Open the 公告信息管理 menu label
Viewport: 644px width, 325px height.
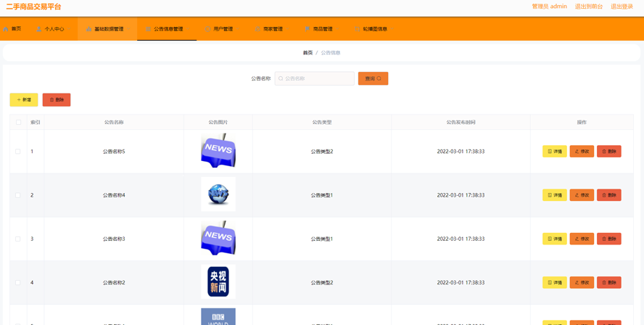click(168, 29)
